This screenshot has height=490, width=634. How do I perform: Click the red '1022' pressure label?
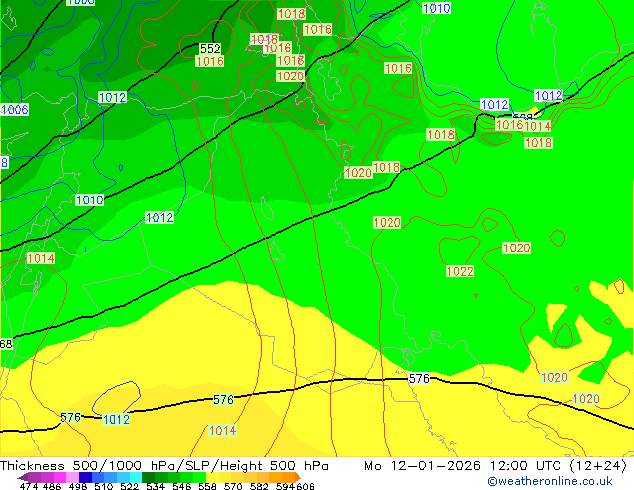point(460,271)
